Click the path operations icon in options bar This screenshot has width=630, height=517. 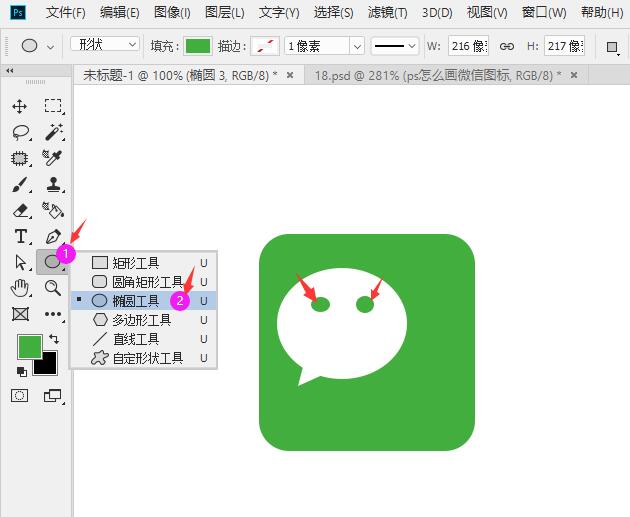coord(612,47)
